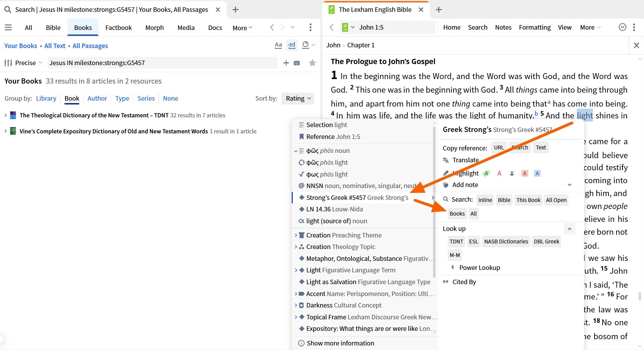Switch to the Factbook search tab
The width and height of the screenshot is (644, 350).
click(x=119, y=28)
